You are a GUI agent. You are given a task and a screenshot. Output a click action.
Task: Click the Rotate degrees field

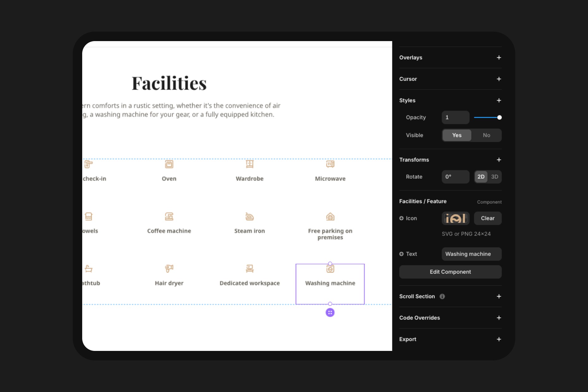click(456, 177)
